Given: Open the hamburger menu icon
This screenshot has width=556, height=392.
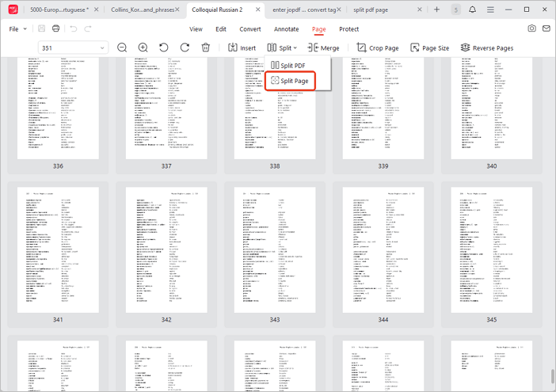Looking at the screenshot, I should point(490,10).
